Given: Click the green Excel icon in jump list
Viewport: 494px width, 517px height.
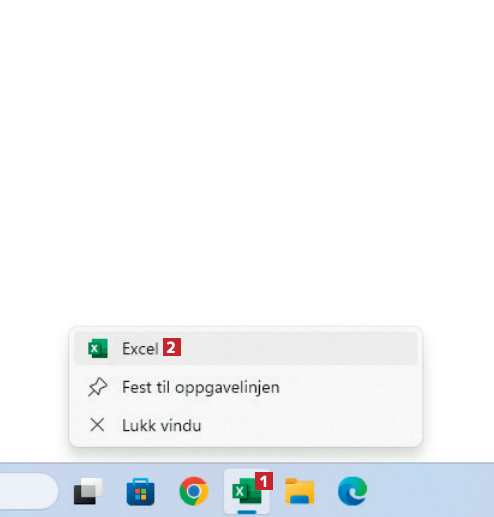Looking at the screenshot, I should 98,348.
